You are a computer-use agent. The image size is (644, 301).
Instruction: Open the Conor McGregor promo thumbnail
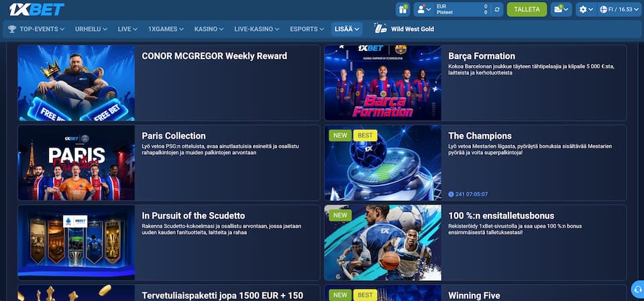[76, 83]
